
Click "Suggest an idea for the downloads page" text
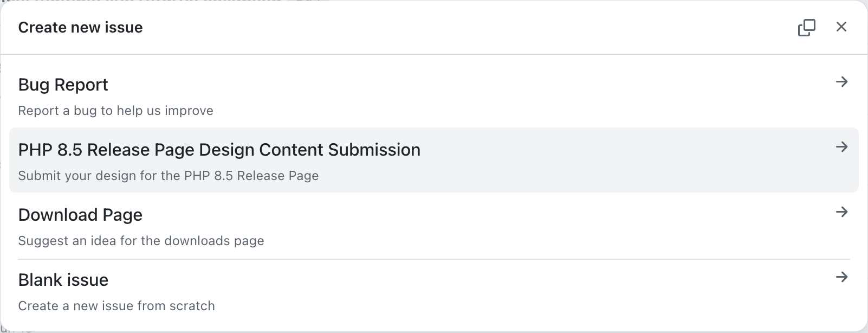(141, 241)
